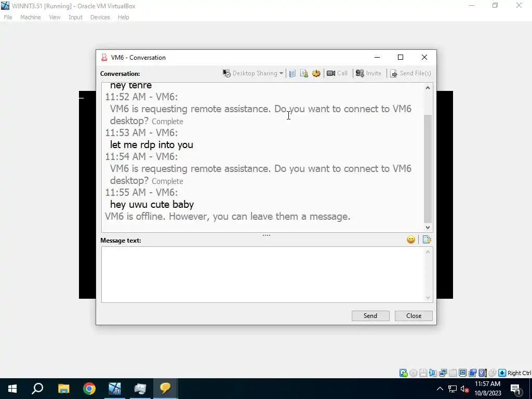Minimize the VM6 Conversation window
The height and width of the screenshot is (399, 532).
(x=377, y=57)
